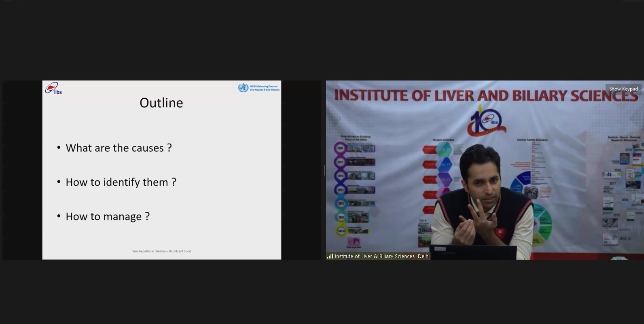644x324 pixels.
Task: Click the 'Institute of Liver & Biliary Sciences Delhi' name label
Action: (382, 256)
